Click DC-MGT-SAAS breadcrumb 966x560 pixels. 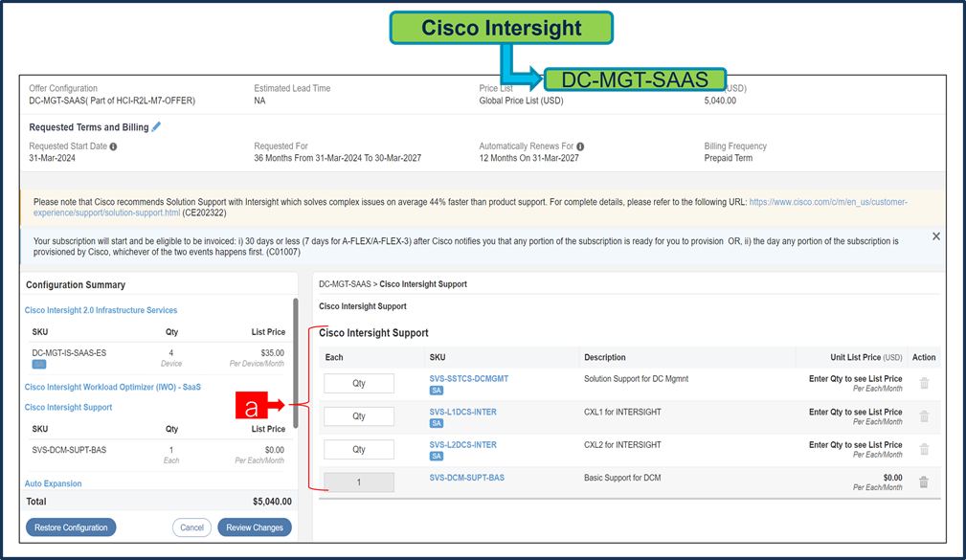(345, 284)
